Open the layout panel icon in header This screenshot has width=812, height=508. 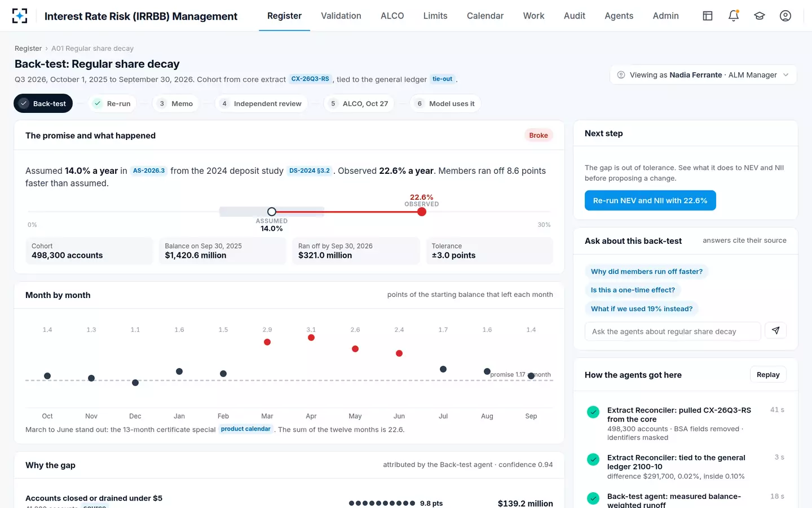tap(708, 16)
